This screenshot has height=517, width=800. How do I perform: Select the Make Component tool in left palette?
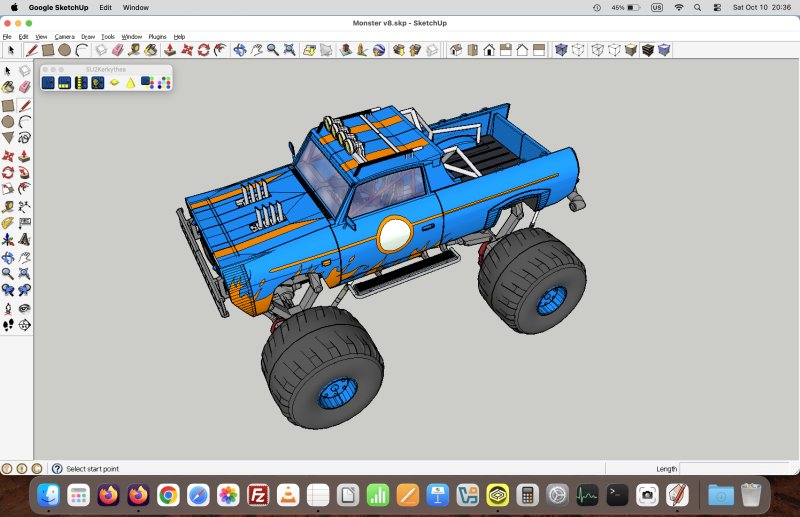point(24,70)
